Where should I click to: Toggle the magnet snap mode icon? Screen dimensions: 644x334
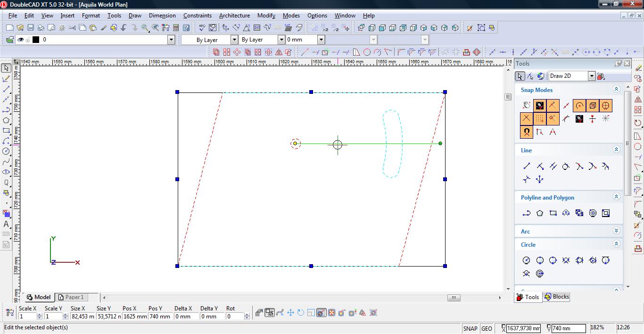click(x=527, y=132)
